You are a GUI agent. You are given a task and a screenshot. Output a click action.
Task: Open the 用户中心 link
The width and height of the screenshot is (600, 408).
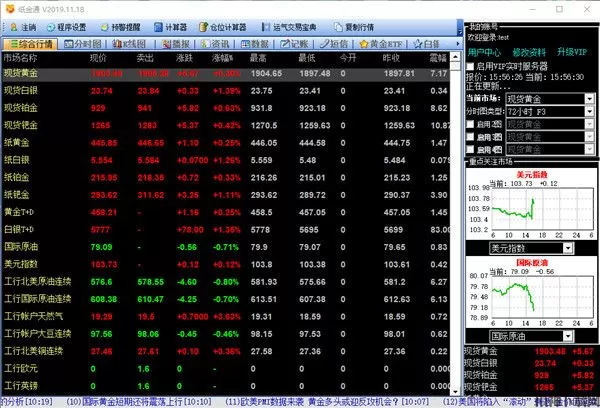tap(484, 52)
